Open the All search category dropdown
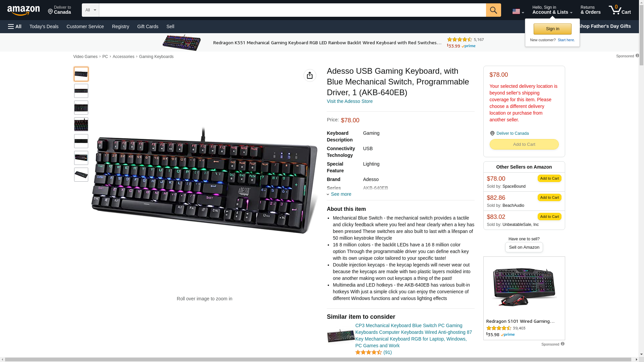 (x=90, y=10)
